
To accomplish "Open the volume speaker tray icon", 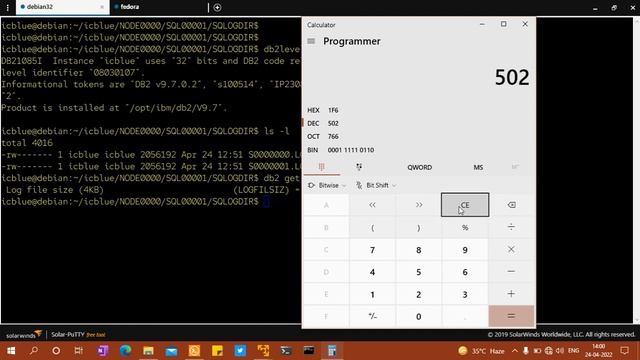I will (560, 351).
